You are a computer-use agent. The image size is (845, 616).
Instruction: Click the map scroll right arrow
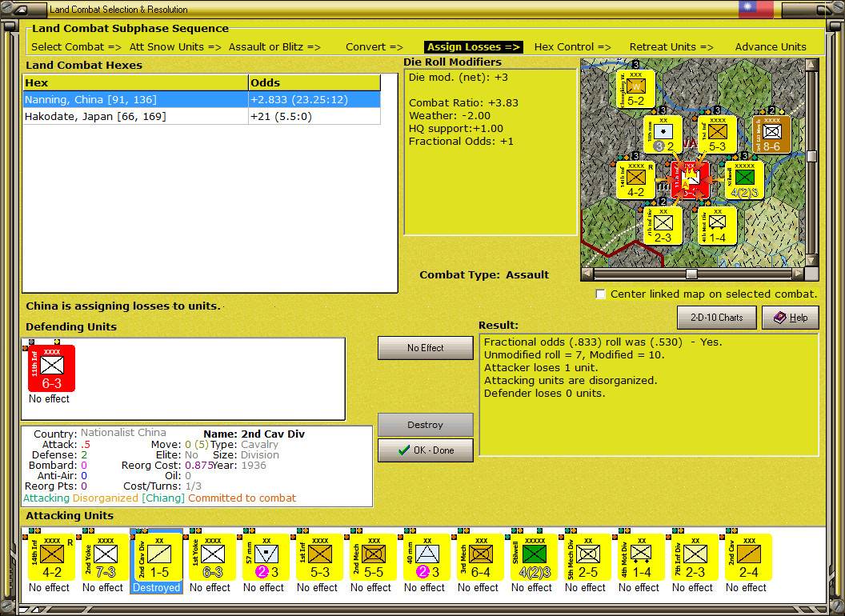click(x=798, y=274)
